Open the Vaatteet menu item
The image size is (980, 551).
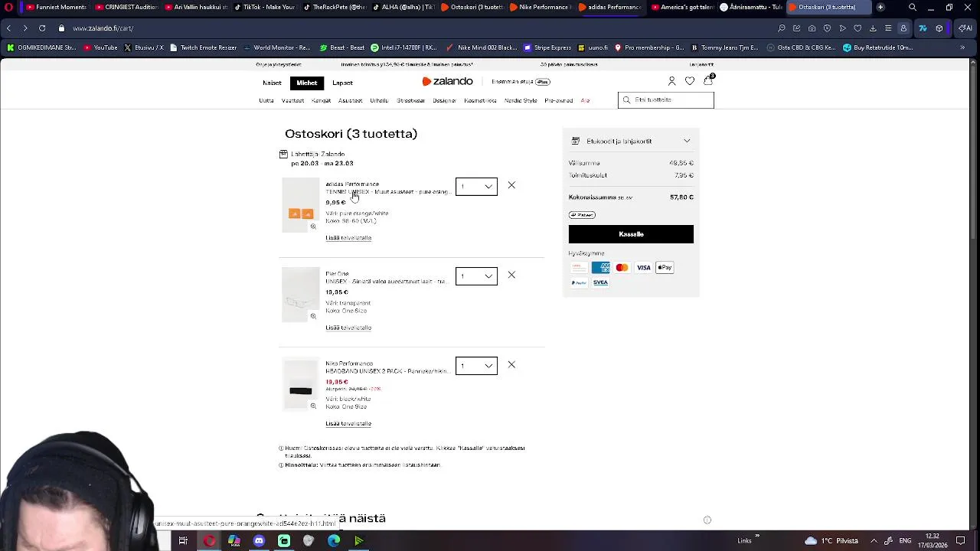pos(292,100)
